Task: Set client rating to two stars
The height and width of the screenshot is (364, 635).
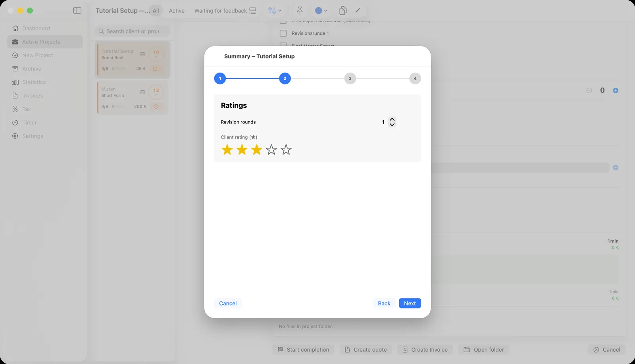Action: click(242, 150)
